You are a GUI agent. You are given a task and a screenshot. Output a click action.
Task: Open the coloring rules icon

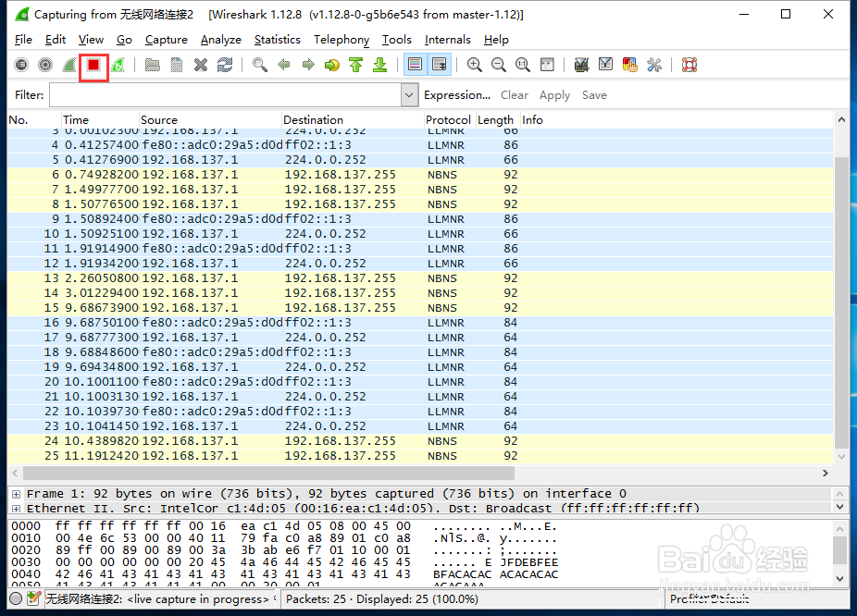629,65
